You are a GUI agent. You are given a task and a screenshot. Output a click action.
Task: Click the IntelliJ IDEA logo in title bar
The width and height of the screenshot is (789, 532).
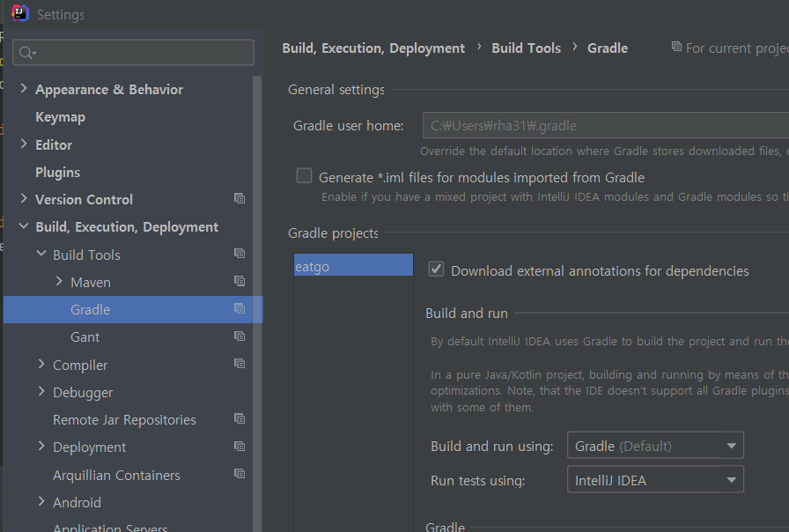point(19,13)
